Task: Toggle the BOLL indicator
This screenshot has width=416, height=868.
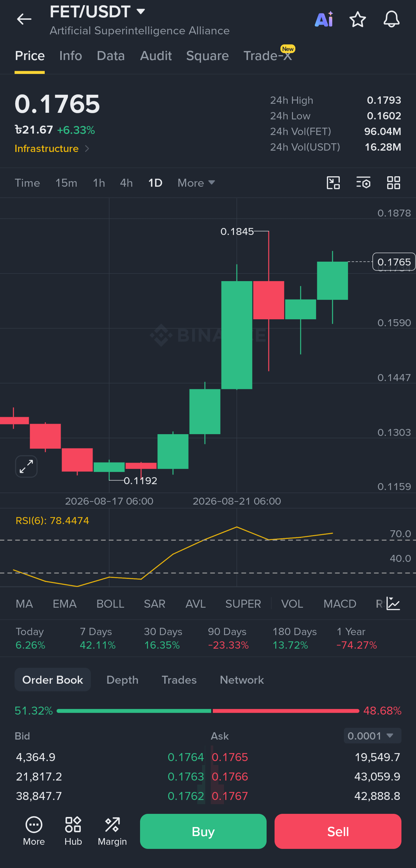Action: tap(110, 604)
